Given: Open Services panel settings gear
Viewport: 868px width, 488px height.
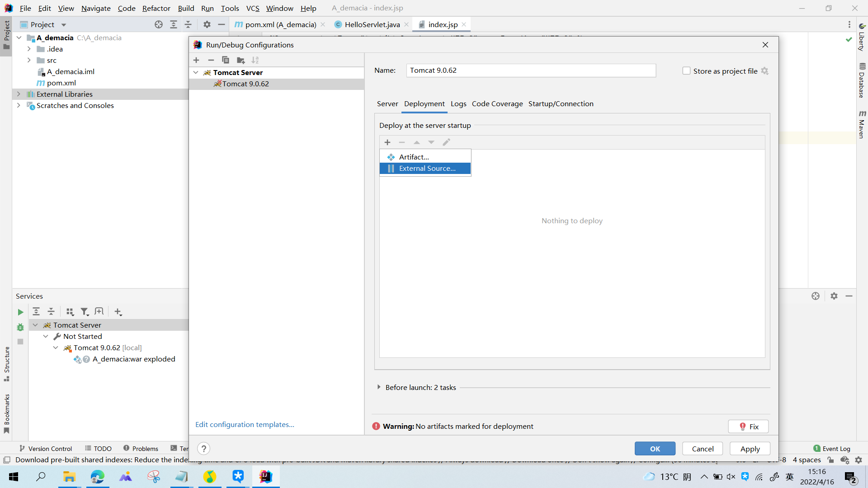Looking at the screenshot, I should click(x=834, y=296).
